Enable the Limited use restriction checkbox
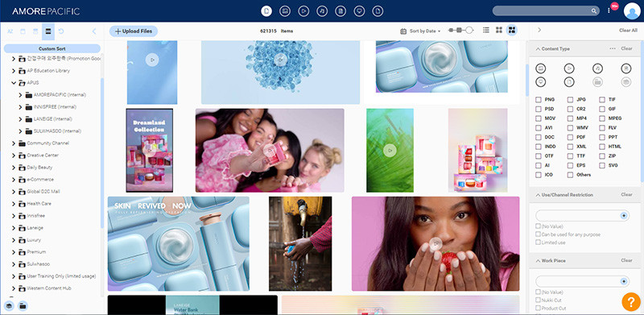Viewport: 644px width, 315px height. coord(538,242)
